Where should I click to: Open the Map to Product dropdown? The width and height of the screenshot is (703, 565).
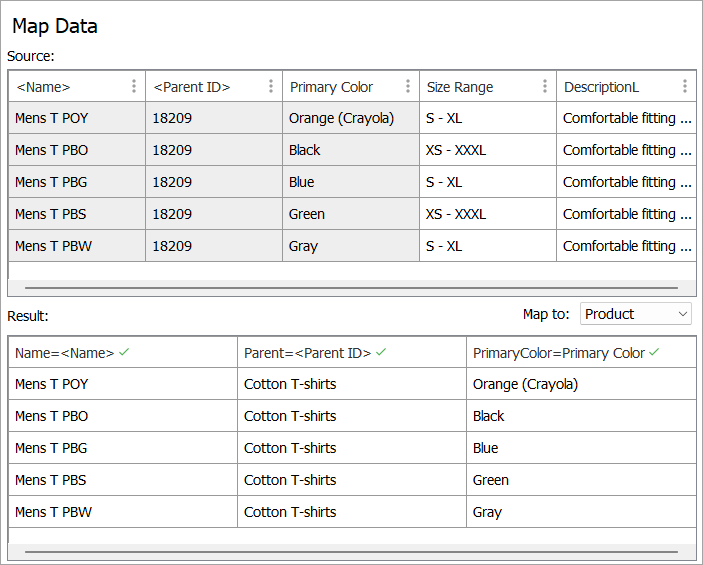[636, 314]
